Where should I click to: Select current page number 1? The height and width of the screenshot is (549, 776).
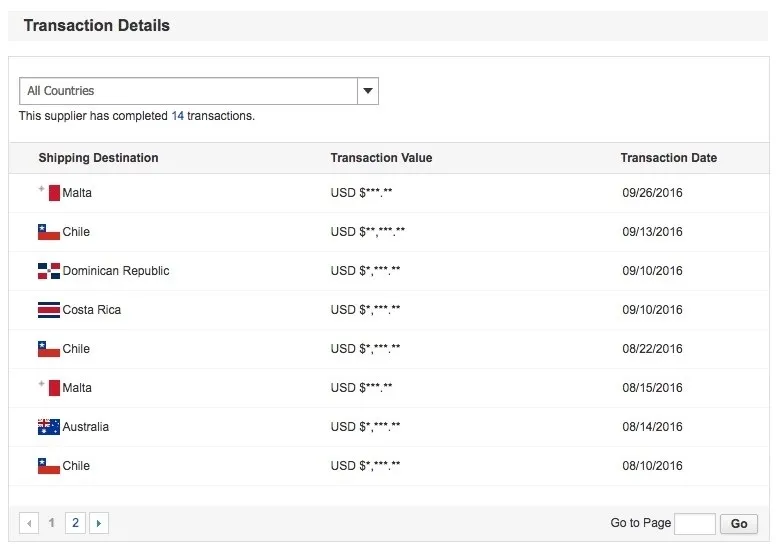[52, 523]
